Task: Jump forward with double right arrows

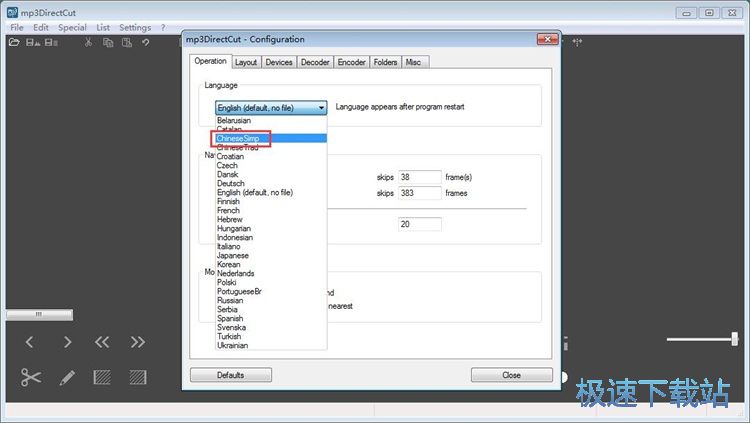Action: [x=138, y=342]
